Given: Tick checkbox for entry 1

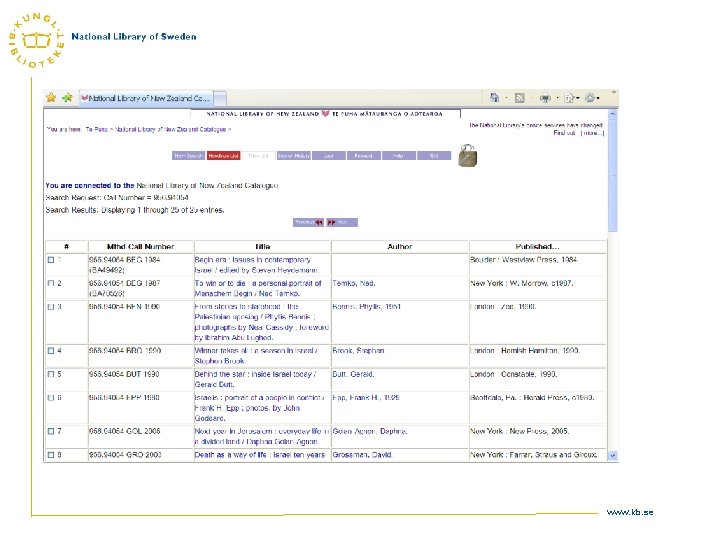Looking at the screenshot, I should pyautogui.click(x=51, y=260).
